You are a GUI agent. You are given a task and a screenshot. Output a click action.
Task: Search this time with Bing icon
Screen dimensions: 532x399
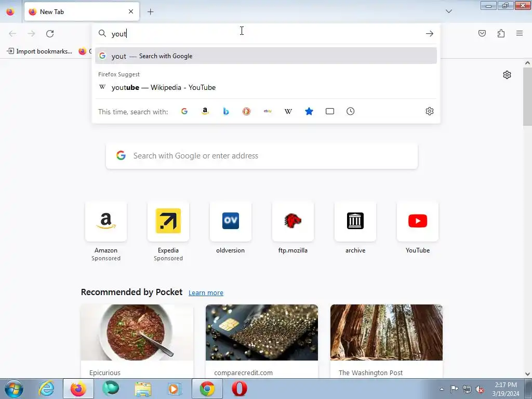point(225,111)
